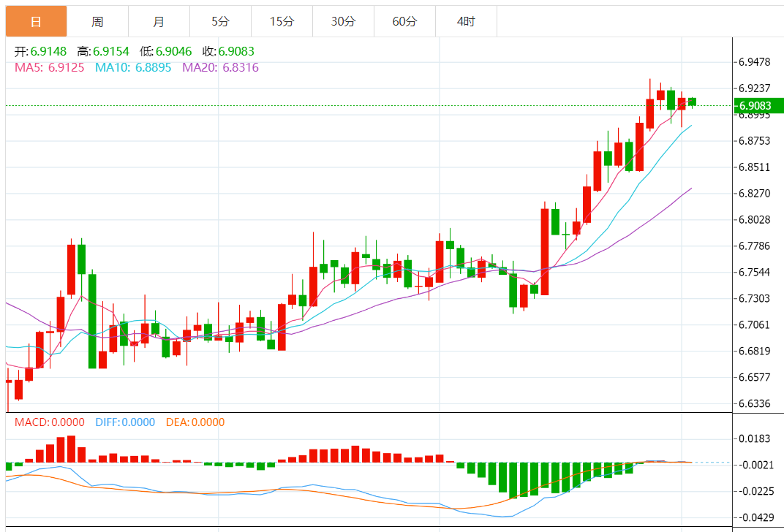Open the 60分 interval tab
Screen dimensions: 784x532
tap(405, 21)
